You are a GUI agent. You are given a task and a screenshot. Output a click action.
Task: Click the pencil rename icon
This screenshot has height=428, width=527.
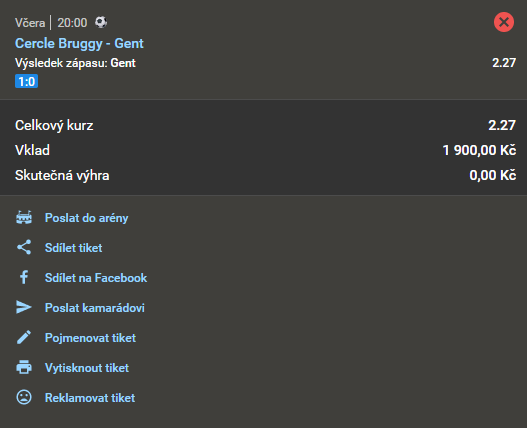[24, 337]
